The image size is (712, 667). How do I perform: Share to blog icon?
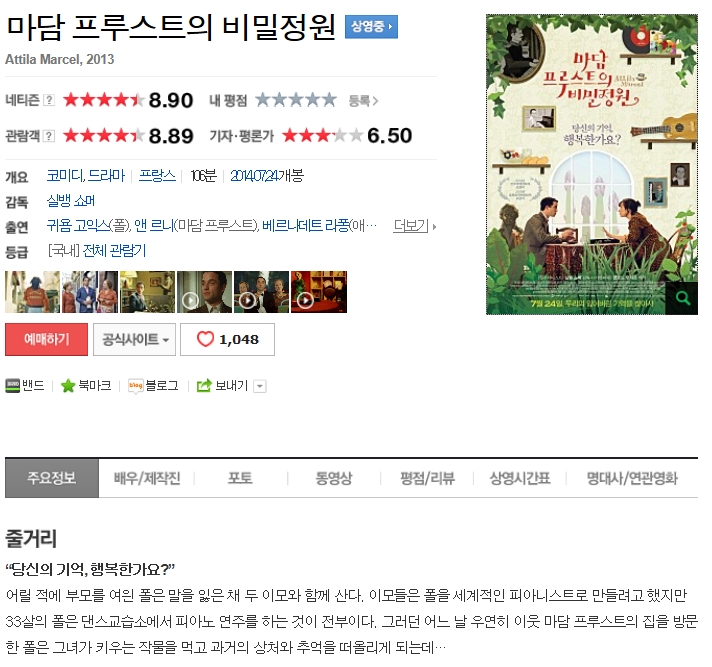point(136,386)
